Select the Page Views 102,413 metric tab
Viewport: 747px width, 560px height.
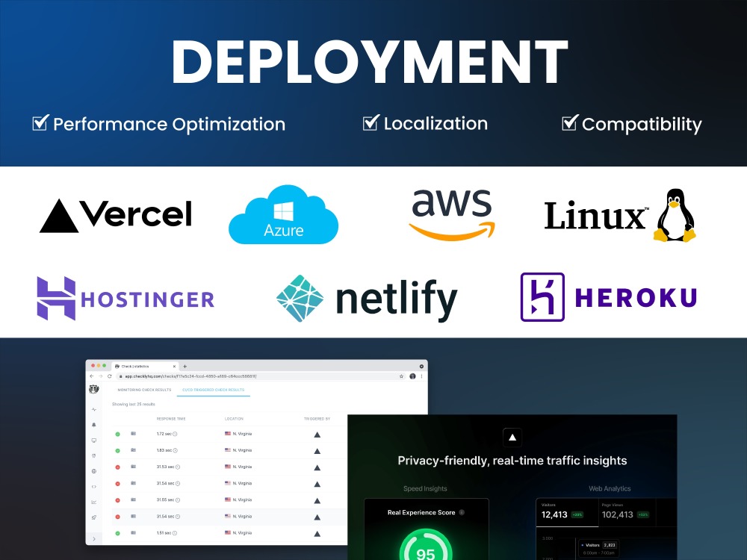pos(627,512)
